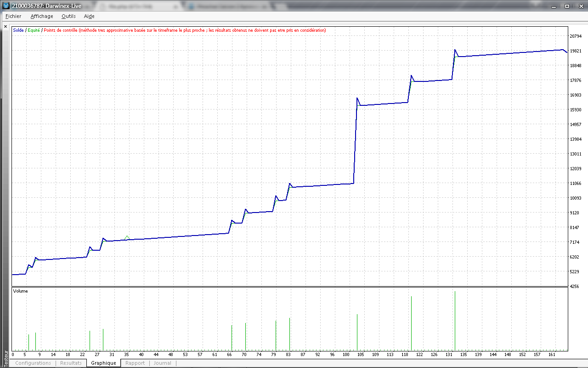Image resolution: width=588 pixels, height=368 pixels.
Task: Click the green equity spike above the balance line
Action: pyautogui.click(x=127, y=236)
